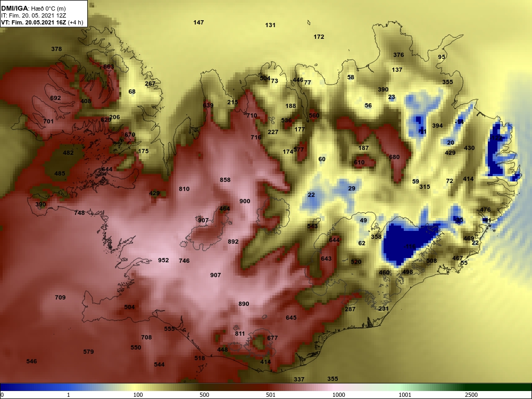Click the map value 448

222,350
